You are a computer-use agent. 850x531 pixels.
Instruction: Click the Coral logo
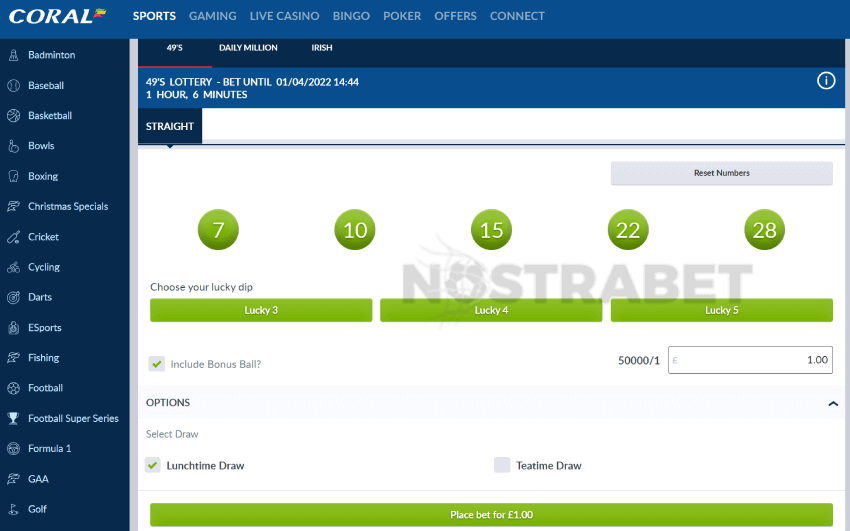tap(57, 16)
